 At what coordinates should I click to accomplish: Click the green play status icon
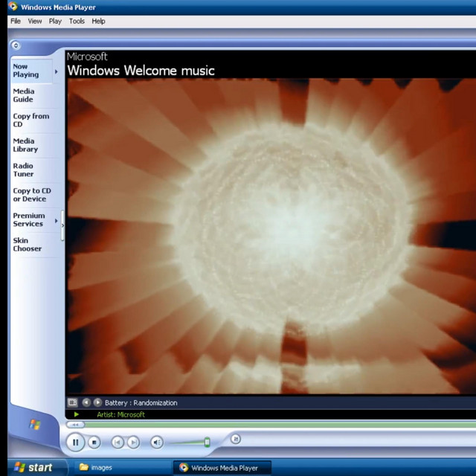tap(76, 415)
